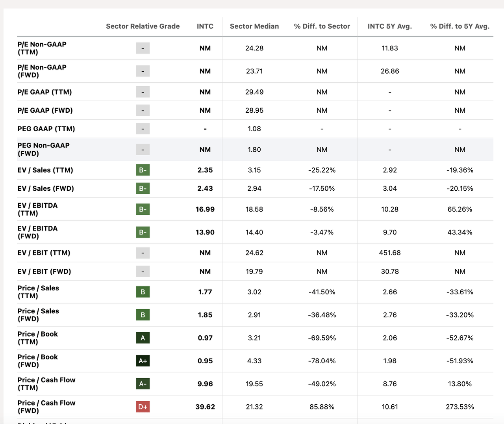Click the 451.68 five-year average value
The width and height of the screenshot is (504, 424).
point(390,253)
